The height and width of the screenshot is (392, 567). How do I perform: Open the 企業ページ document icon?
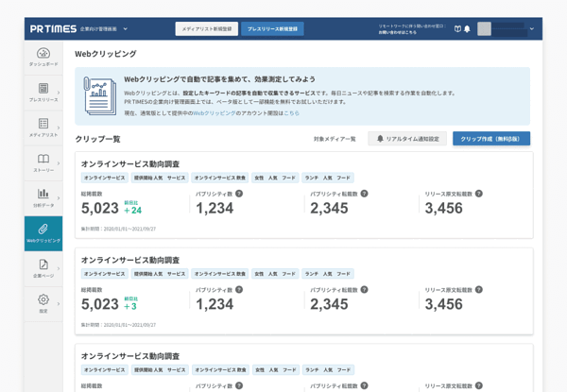coord(43,264)
